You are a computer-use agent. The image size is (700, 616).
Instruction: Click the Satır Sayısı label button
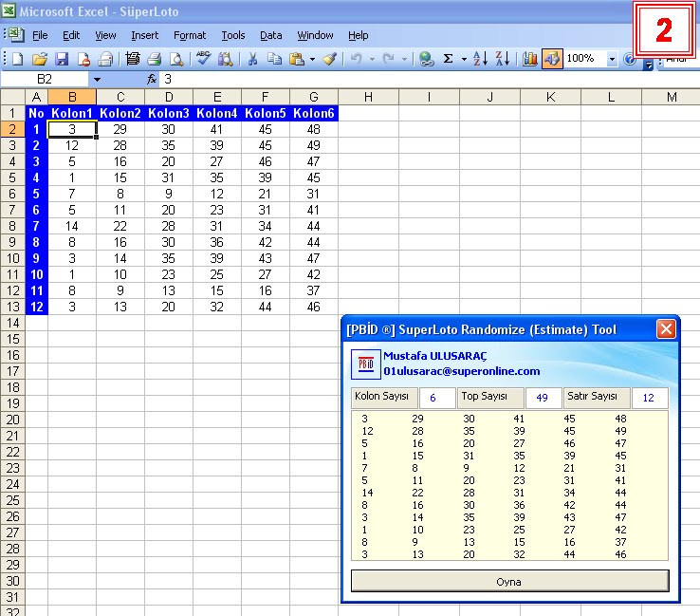point(597,398)
